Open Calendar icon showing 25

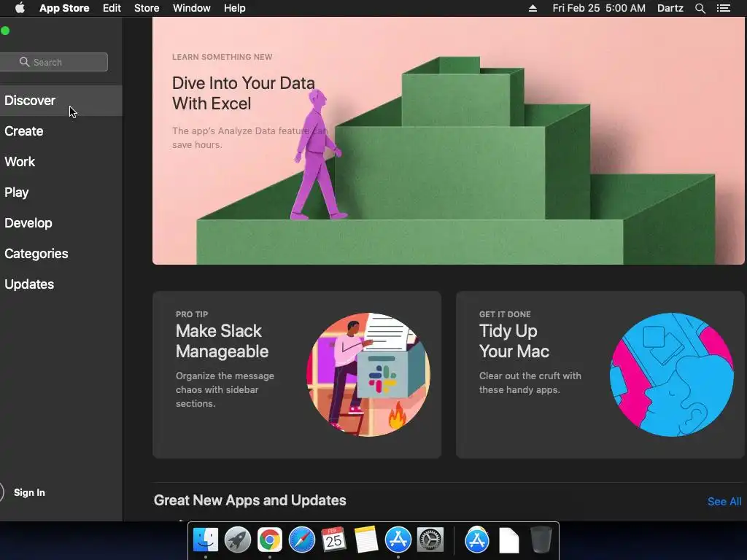click(333, 540)
